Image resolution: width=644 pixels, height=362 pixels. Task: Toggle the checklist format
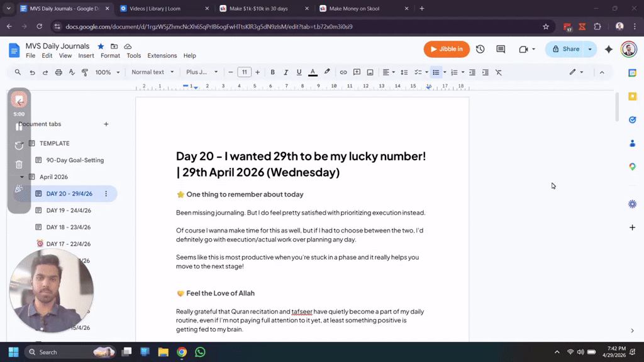click(x=418, y=72)
